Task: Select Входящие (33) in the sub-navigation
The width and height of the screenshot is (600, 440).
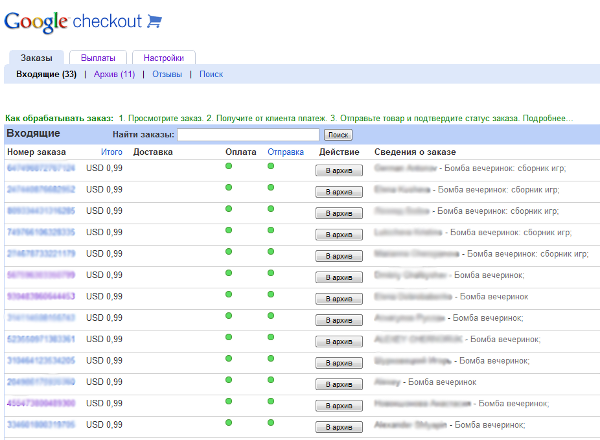Action: point(46,74)
